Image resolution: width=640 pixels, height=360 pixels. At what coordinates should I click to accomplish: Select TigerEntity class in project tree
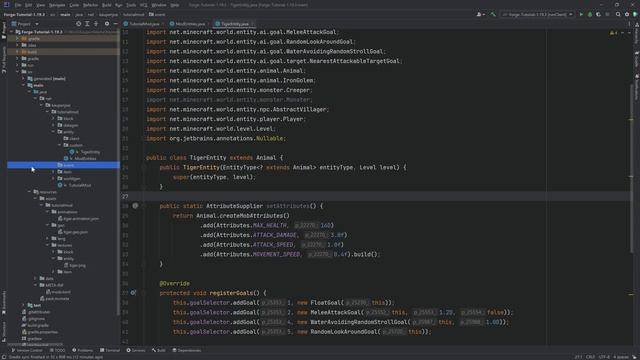(x=90, y=152)
